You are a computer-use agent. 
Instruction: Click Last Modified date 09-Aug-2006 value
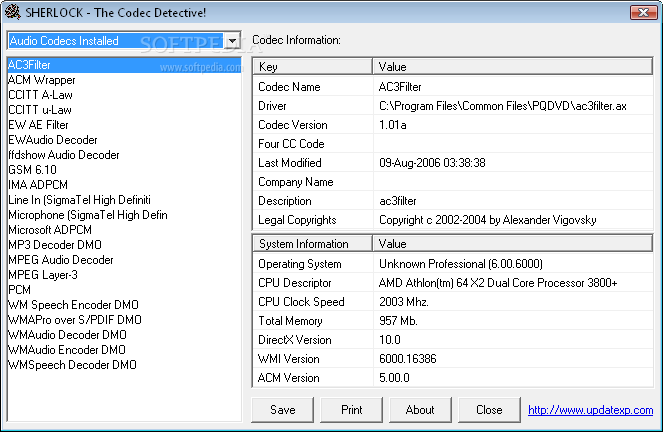[x=432, y=163]
